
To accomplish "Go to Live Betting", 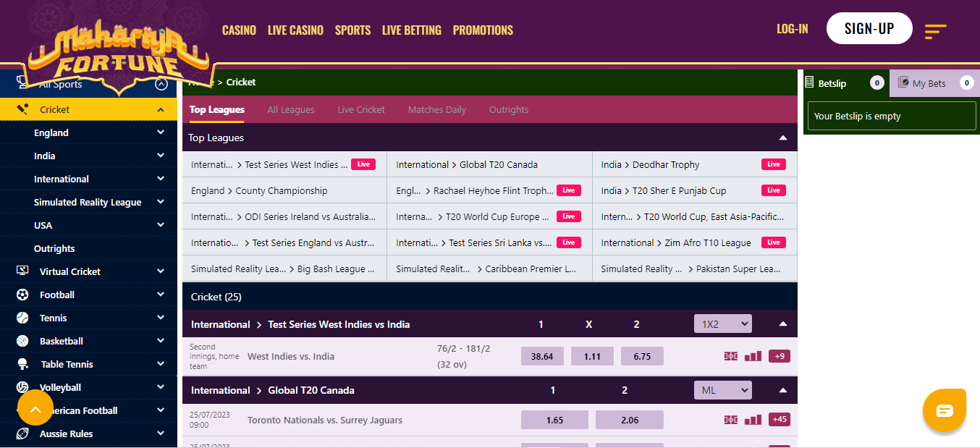I will [x=412, y=30].
